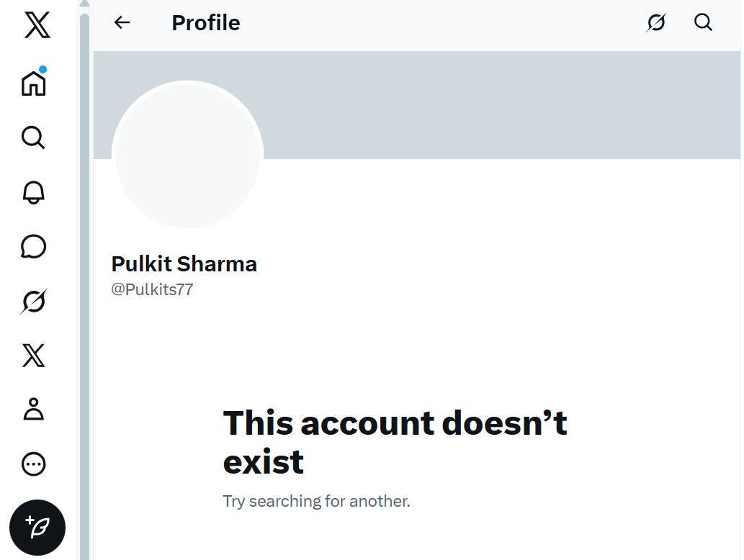744x560 pixels.
Task: Open Grok from the profile header
Action: point(656,23)
